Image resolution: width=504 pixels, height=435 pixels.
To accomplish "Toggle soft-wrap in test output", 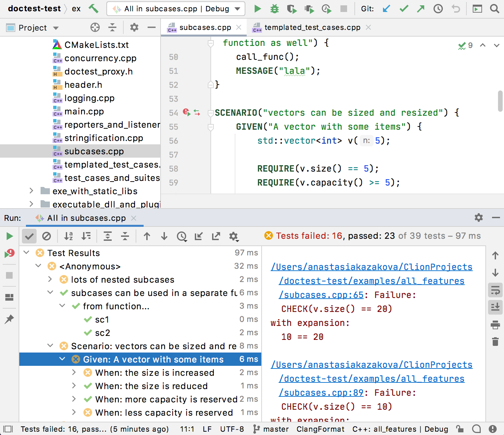I will tap(495, 290).
